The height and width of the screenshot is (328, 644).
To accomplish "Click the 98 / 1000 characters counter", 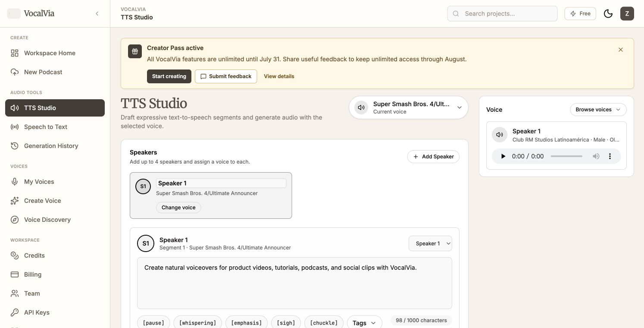I will coord(421,320).
